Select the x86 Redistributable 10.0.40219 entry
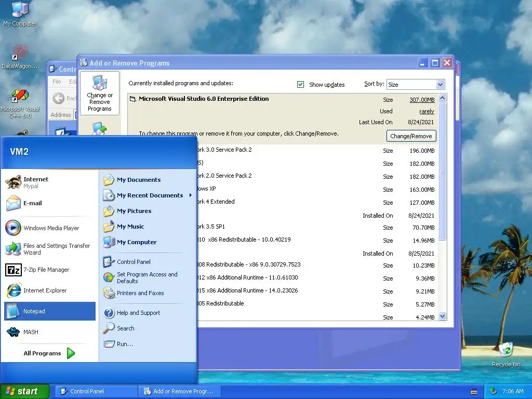 (x=317, y=240)
